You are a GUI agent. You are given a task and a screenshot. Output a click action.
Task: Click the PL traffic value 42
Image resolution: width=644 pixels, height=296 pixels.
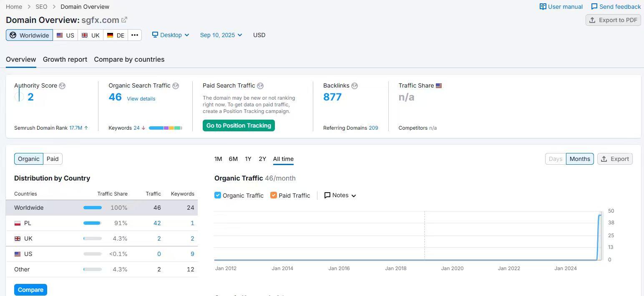coord(157,223)
